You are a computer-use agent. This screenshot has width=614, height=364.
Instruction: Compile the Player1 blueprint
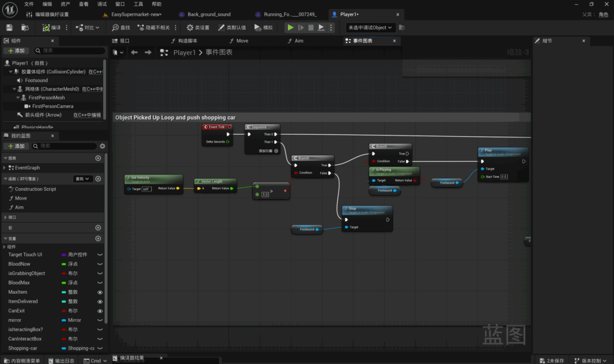(52, 28)
